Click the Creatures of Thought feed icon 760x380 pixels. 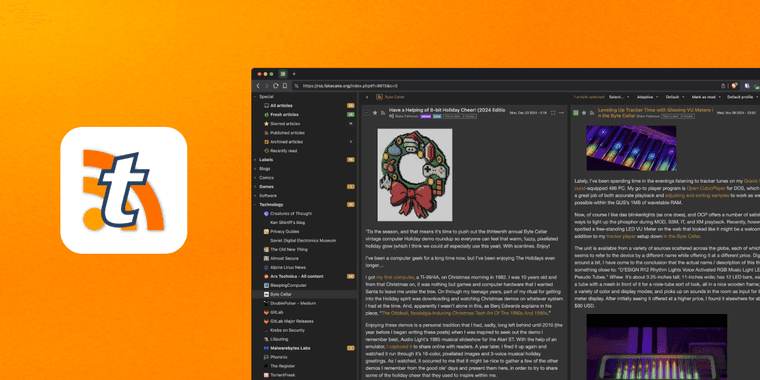(x=266, y=213)
